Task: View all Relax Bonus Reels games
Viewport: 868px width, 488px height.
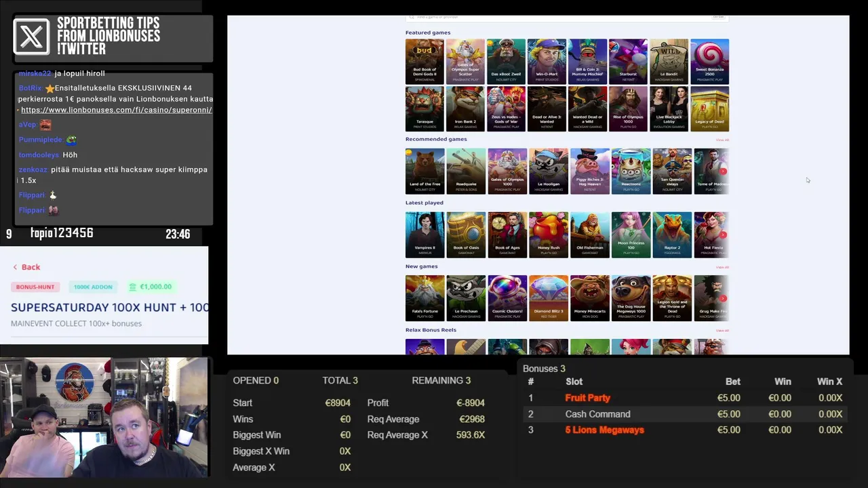Action: (x=722, y=331)
